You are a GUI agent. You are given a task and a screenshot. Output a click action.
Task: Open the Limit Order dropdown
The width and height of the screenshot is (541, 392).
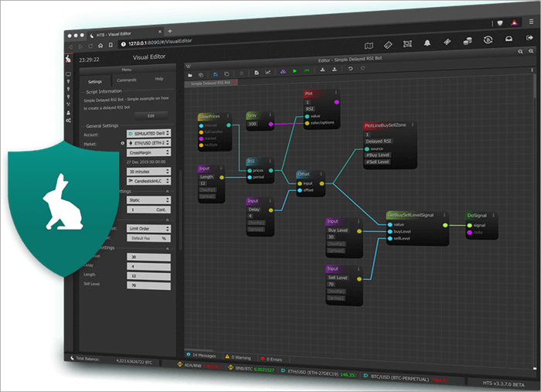pos(148,228)
